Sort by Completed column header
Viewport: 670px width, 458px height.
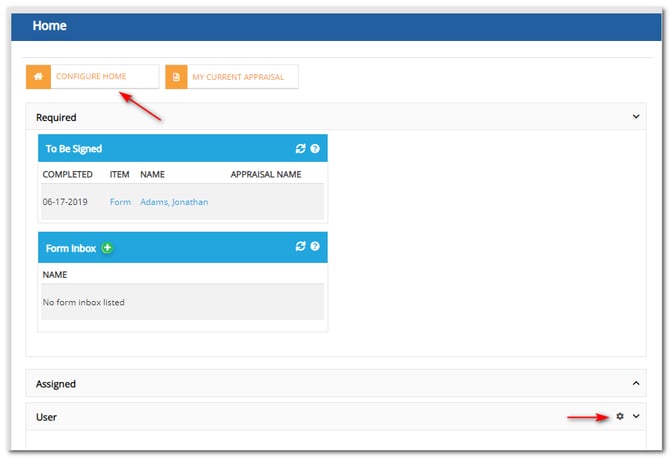click(67, 174)
